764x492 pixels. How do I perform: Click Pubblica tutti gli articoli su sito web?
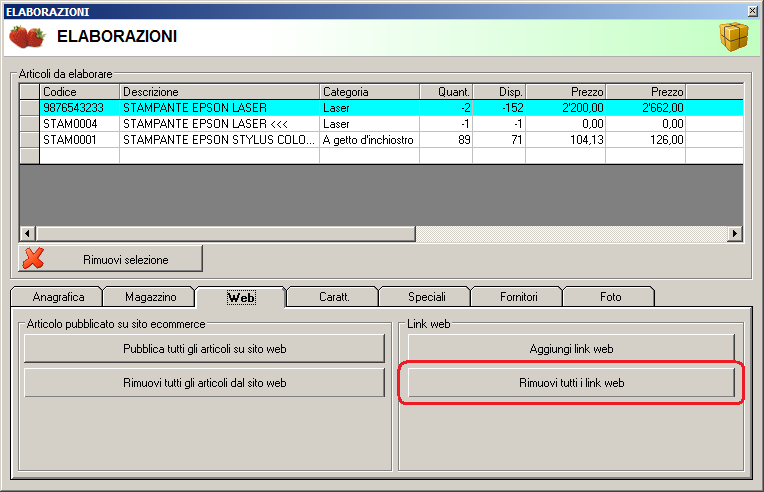point(205,349)
